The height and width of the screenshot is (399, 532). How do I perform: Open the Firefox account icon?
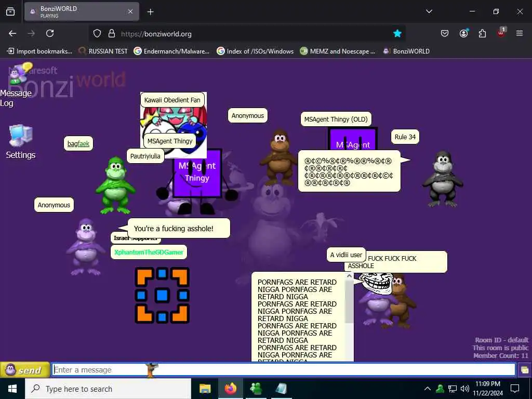pyautogui.click(x=463, y=33)
